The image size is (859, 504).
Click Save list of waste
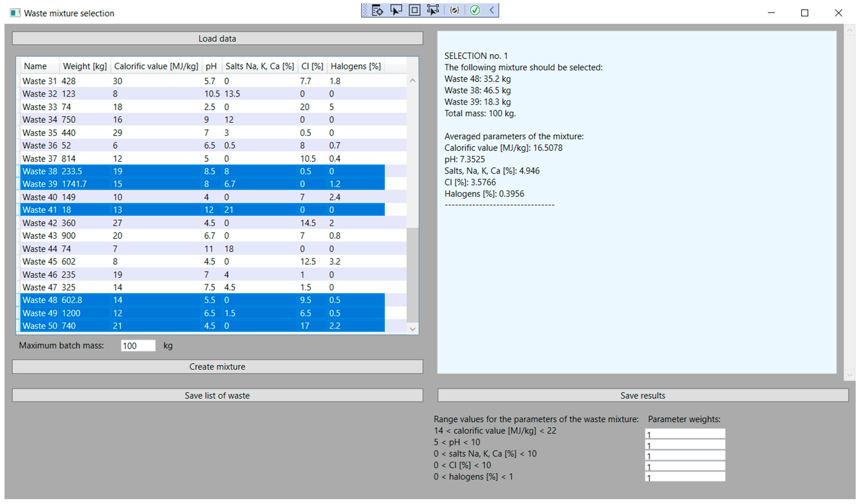(217, 395)
